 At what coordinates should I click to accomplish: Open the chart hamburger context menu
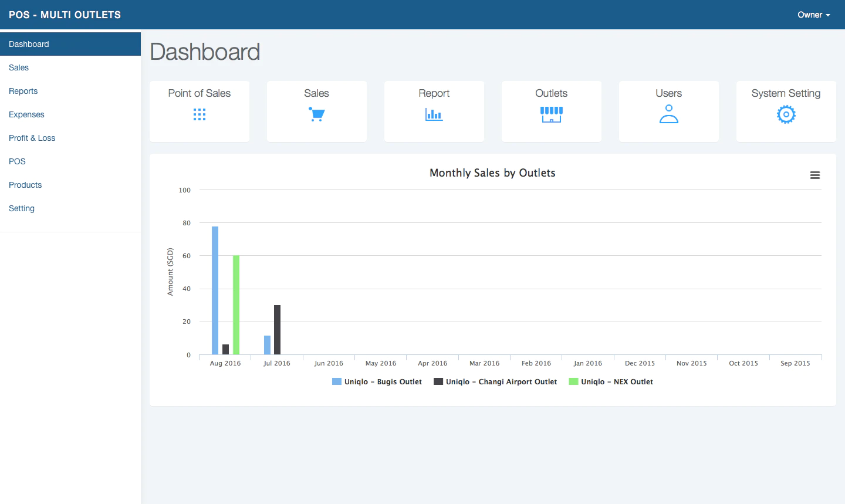pyautogui.click(x=815, y=175)
